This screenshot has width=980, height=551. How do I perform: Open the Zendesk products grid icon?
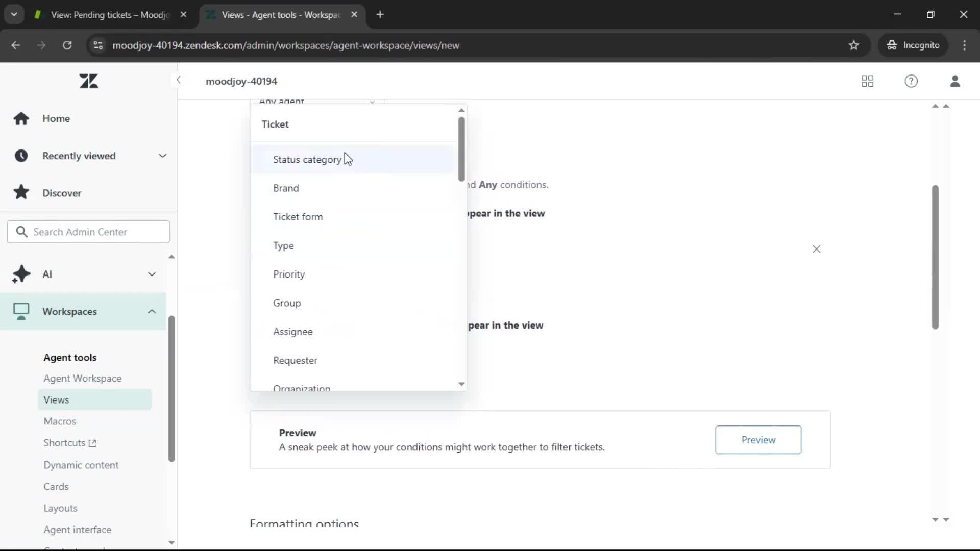coord(867,81)
